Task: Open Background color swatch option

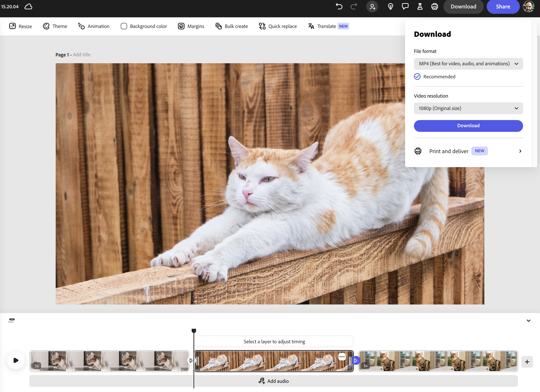Action: pyautogui.click(x=144, y=26)
